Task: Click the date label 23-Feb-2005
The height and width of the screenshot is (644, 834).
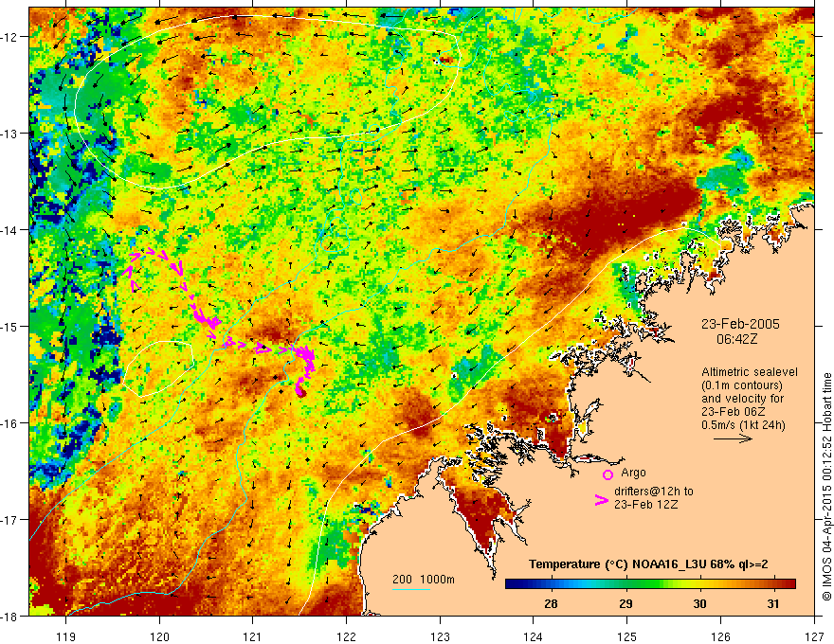Action: coord(740,324)
